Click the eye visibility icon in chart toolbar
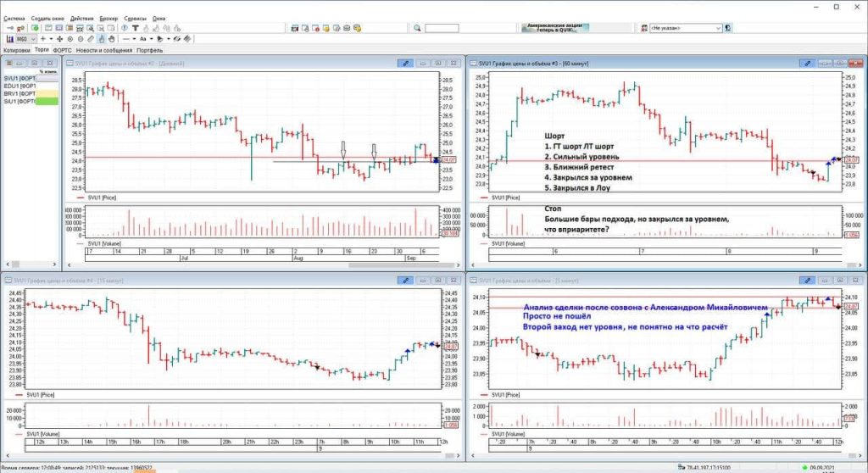The width and height of the screenshot is (868, 473). click(176, 39)
